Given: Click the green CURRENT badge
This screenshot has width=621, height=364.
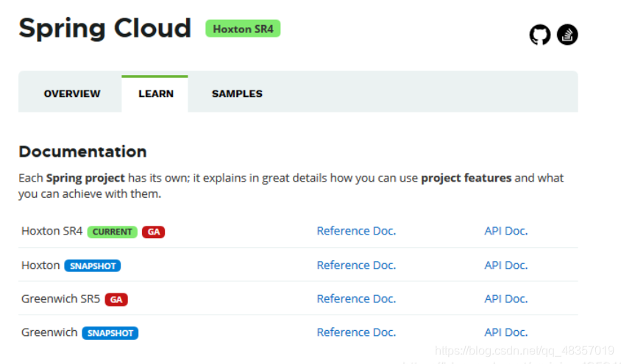Looking at the screenshot, I should click(x=112, y=232).
